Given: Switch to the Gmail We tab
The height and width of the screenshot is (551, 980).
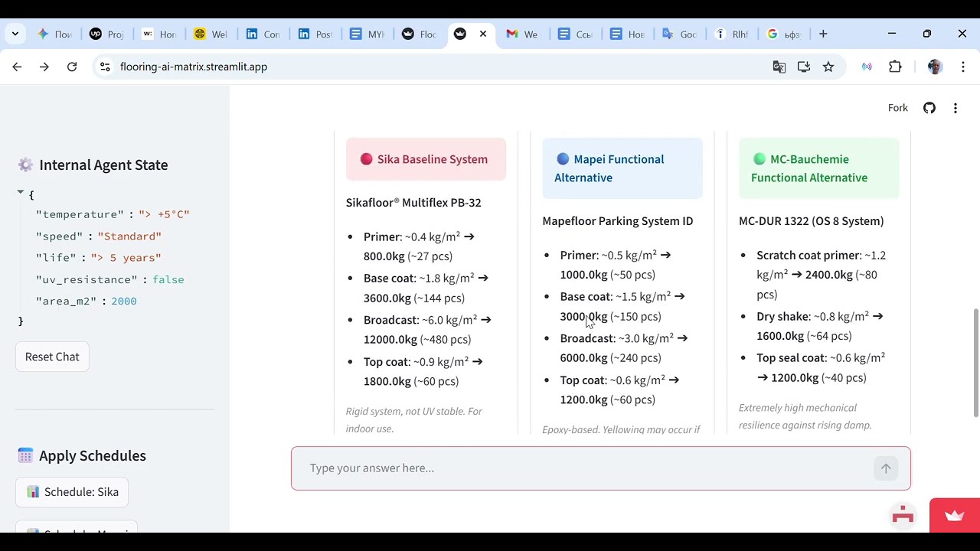Looking at the screenshot, I should (524, 34).
